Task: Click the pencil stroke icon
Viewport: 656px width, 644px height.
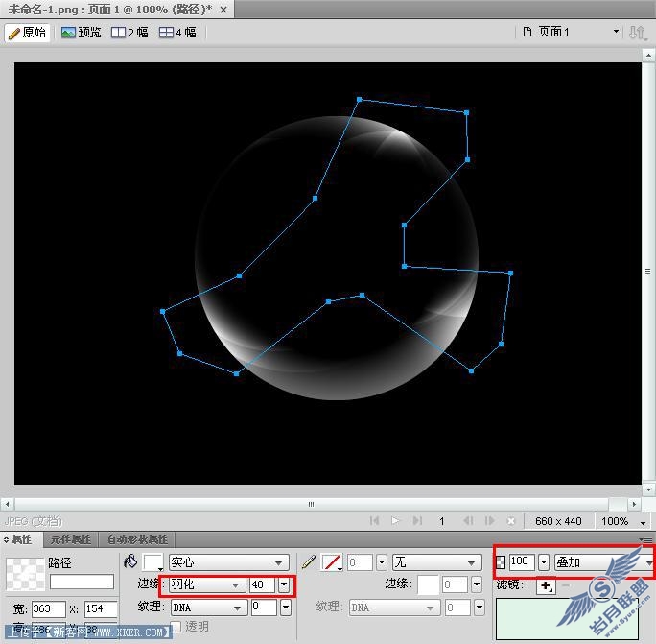Action: coord(309,561)
